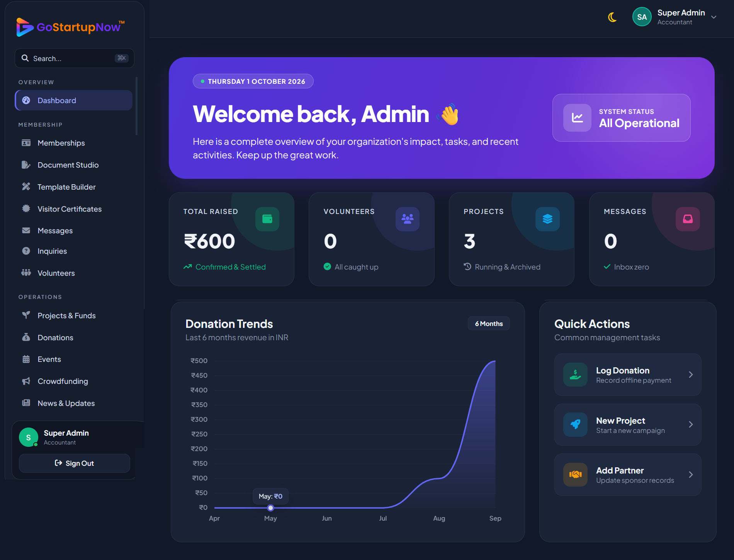Image resolution: width=734 pixels, height=560 pixels.
Task: Open Dashboard in the sidebar
Action: pyautogui.click(x=74, y=100)
